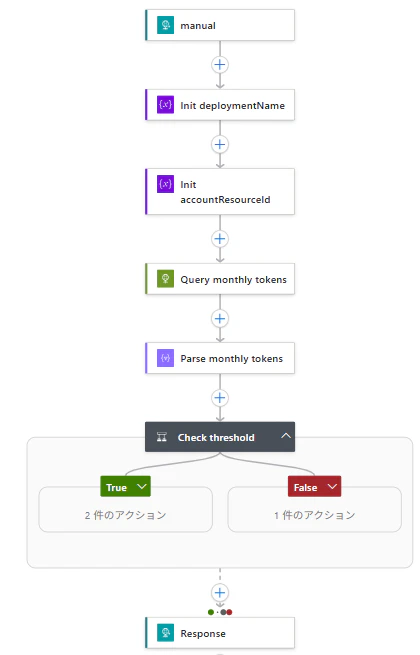The width and height of the screenshot is (420, 655).
Task: Add step after Parse monthly tokens
Action: pyautogui.click(x=220, y=398)
